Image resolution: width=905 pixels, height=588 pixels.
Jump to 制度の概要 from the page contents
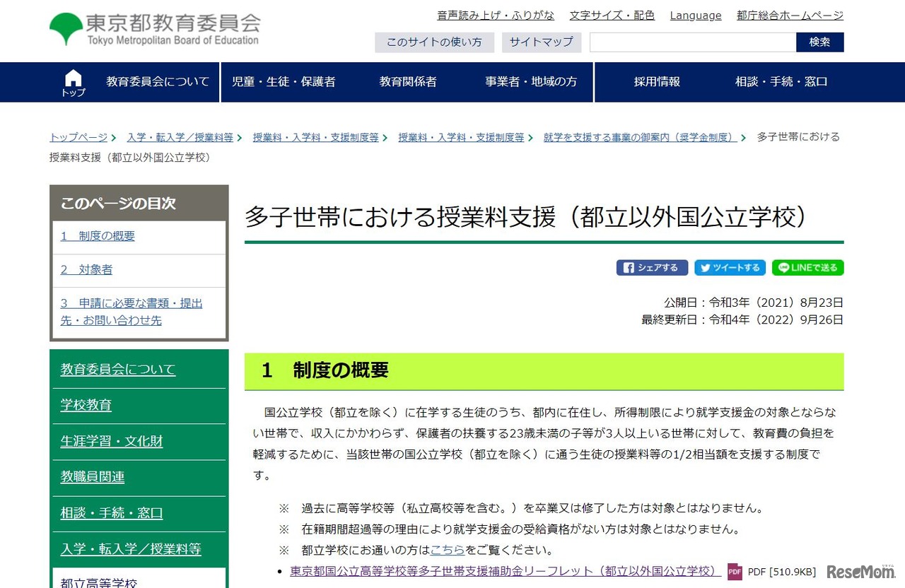[97, 236]
